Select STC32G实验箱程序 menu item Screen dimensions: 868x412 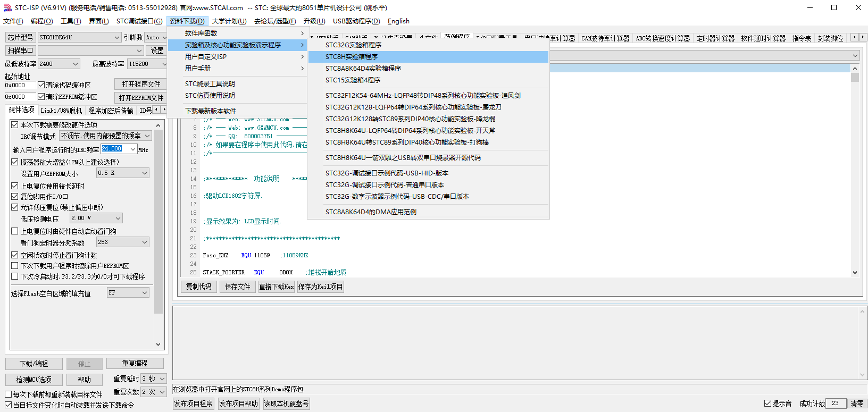tap(428, 45)
